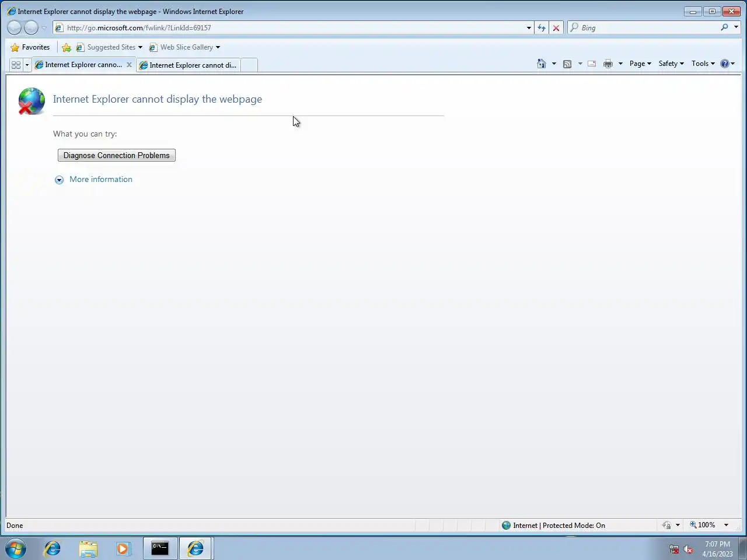Click the Show desktop strip at taskbar end
Image resolution: width=747 pixels, height=560 pixels.
742,548
